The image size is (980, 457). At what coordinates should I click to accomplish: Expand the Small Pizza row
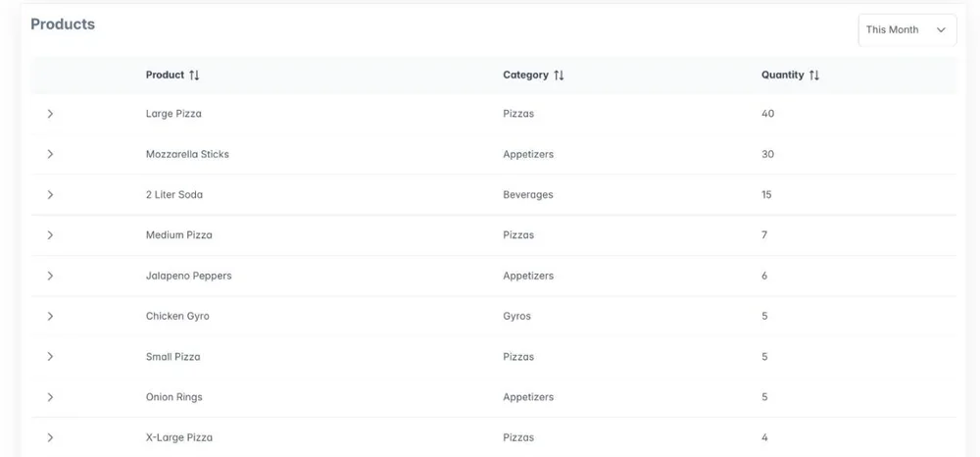(50, 356)
